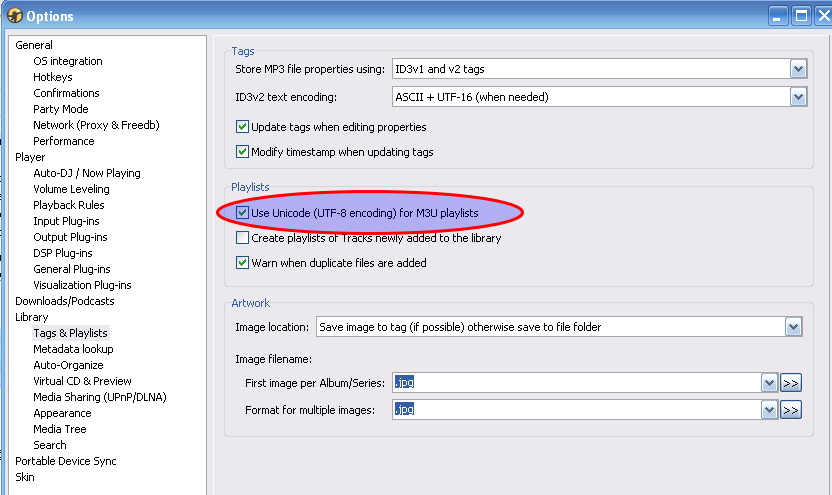Select General Plug-ins entry
832x495 pixels.
tap(72, 269)
